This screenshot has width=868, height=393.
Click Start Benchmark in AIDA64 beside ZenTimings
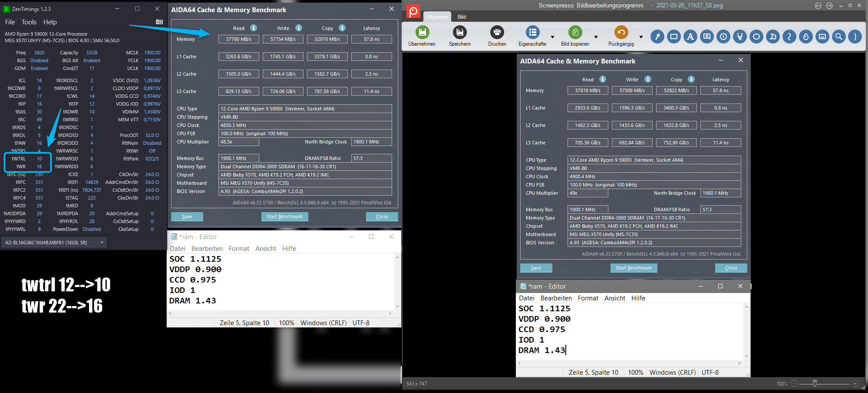point(285,216)
